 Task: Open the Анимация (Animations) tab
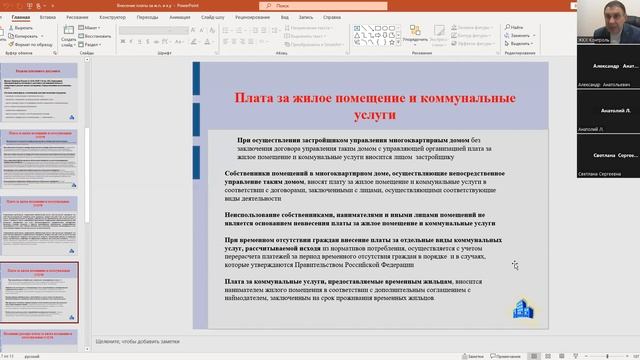coord(180,17)
